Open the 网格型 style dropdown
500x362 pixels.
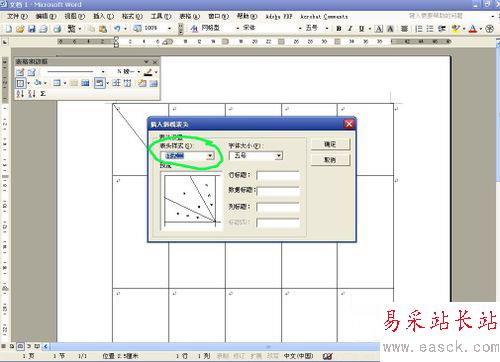pos(238,29)
